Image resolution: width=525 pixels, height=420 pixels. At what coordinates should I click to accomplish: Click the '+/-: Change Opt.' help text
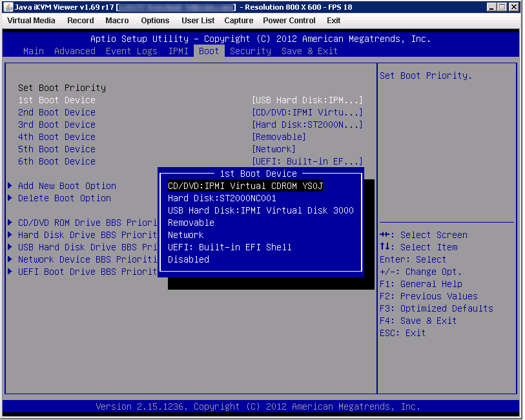(x=420, y=272)
